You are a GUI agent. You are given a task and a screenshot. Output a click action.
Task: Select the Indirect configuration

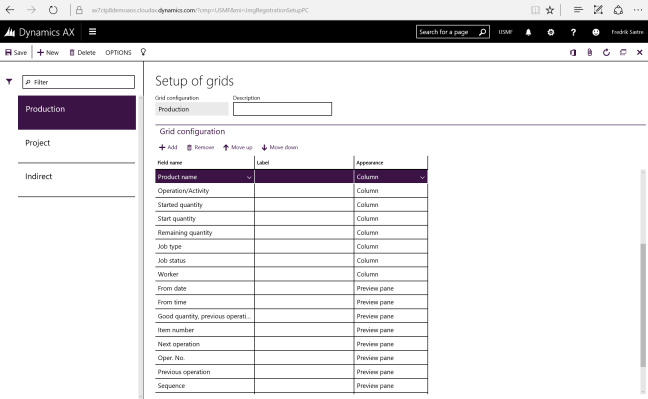(77, 179)
